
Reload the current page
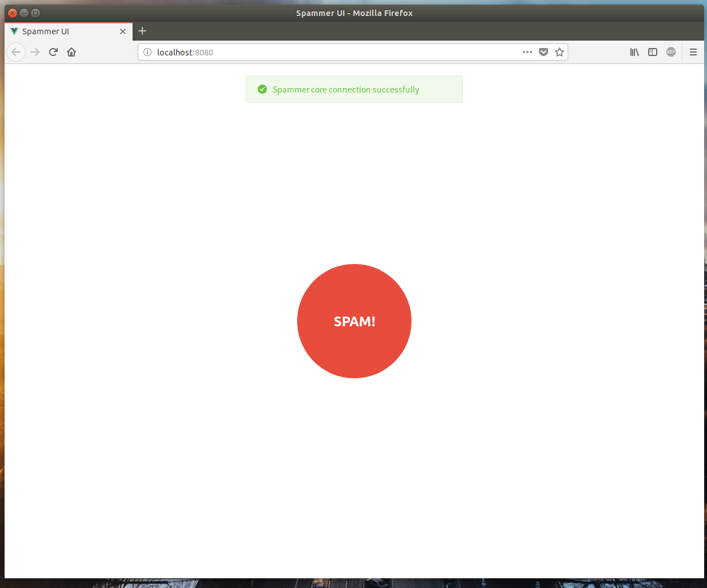point(53,52)
